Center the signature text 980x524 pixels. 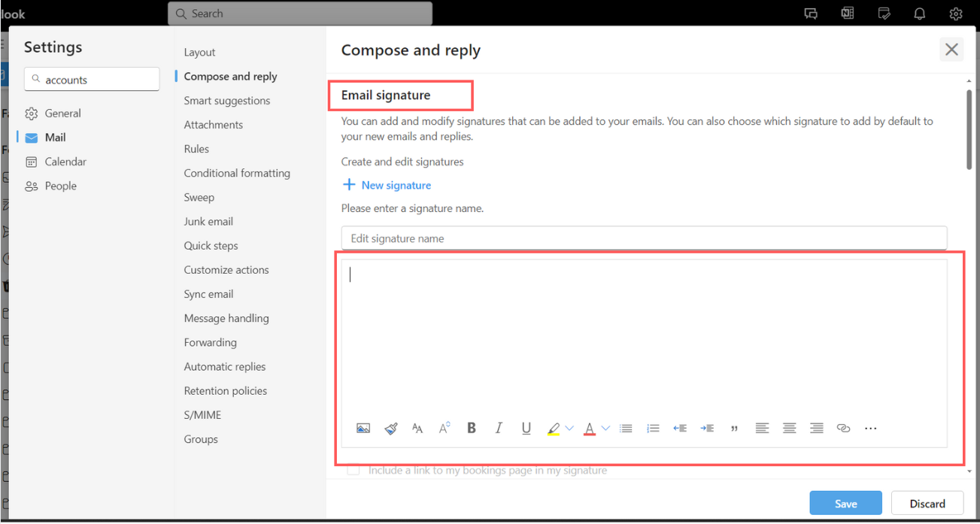click(x=789, y=429)
